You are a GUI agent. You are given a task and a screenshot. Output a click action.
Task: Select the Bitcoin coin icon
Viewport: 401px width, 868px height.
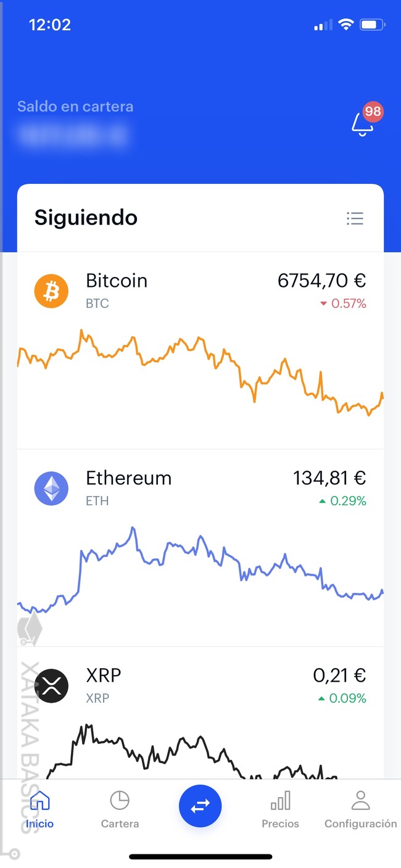tap(51, 291)
